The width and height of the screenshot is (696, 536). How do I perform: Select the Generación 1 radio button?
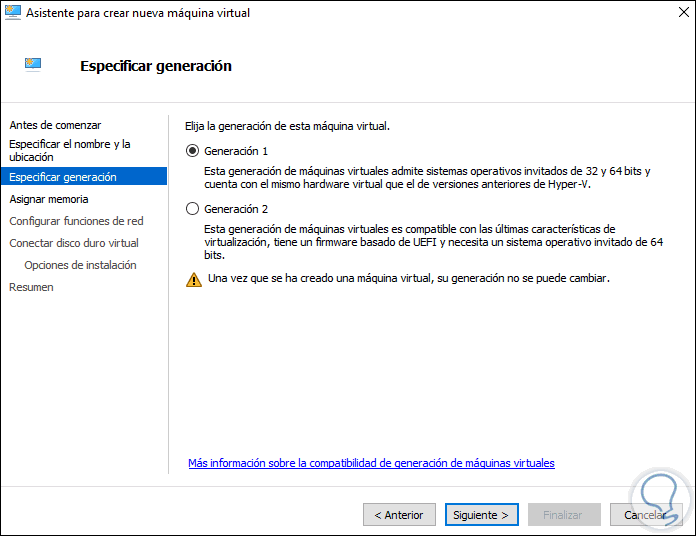coord(193,151)
